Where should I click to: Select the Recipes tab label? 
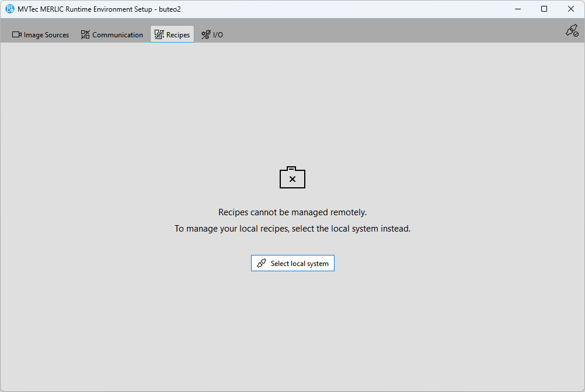[178, 35]
